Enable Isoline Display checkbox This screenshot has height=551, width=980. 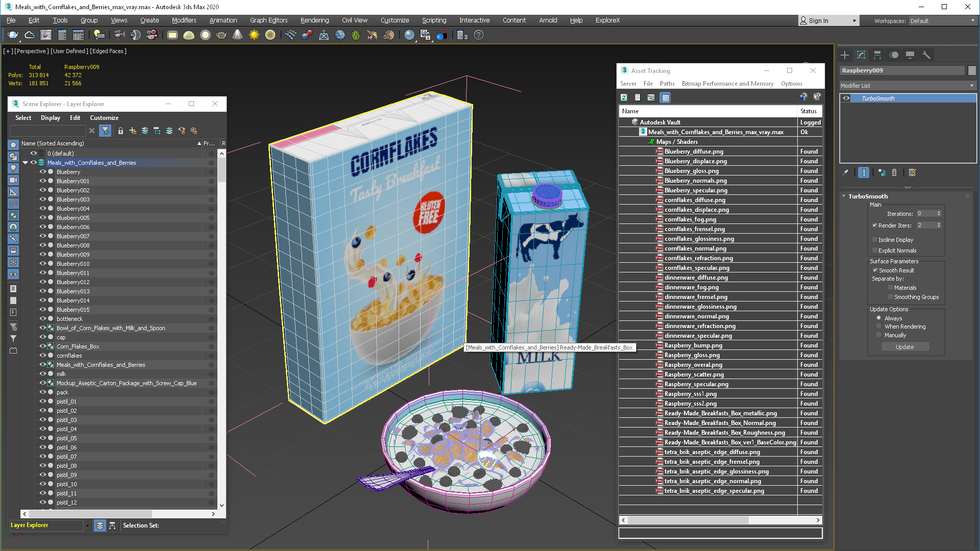point(875,240)
